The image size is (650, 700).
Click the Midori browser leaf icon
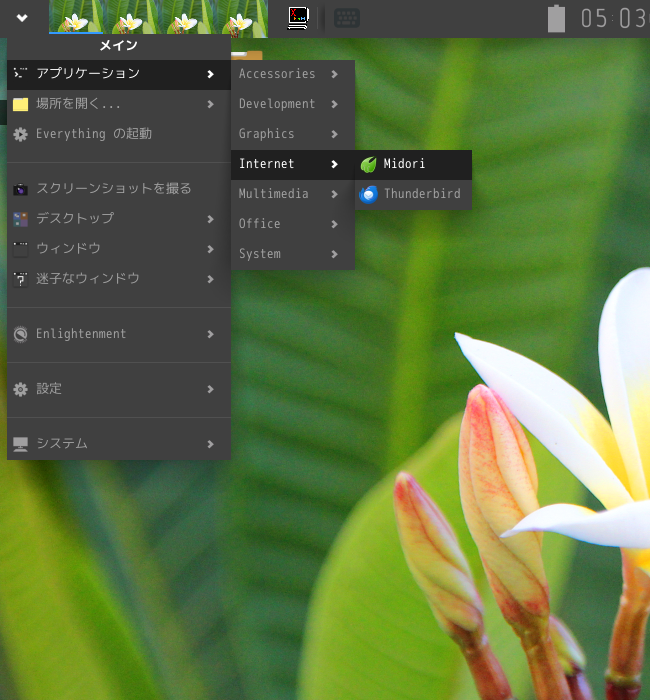(369, 165)
